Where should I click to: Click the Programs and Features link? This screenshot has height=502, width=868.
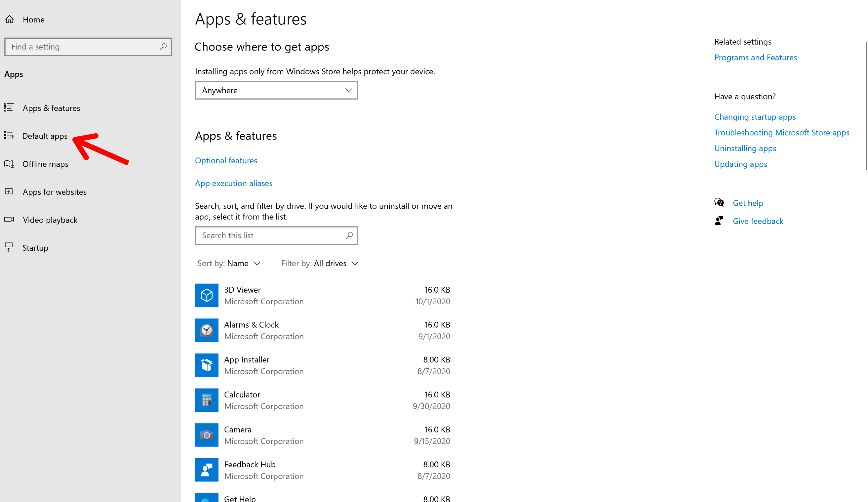pos(755,57)
